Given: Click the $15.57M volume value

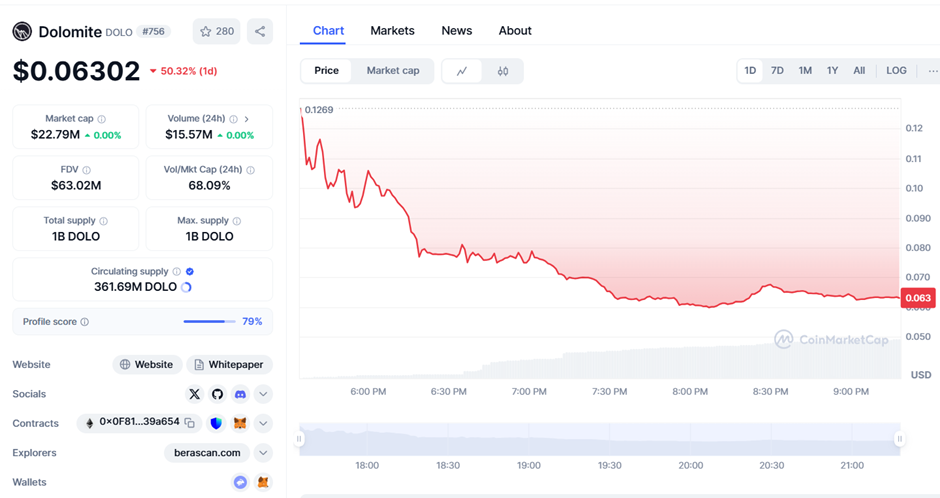Looking at the screenshot, I should (x=189, y=135).
